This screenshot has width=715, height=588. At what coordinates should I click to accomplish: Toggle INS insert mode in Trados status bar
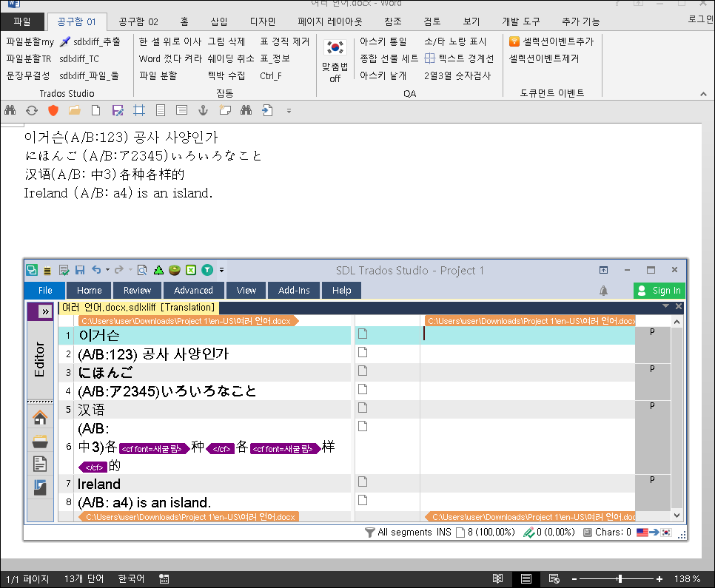(443, 533)
